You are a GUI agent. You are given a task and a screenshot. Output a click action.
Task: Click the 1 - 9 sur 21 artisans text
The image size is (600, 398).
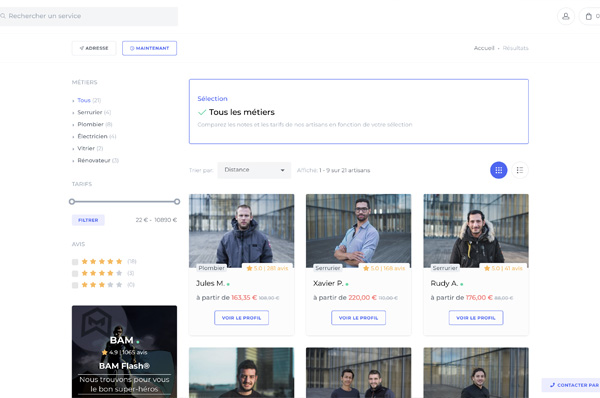click(x=344, y=170)
